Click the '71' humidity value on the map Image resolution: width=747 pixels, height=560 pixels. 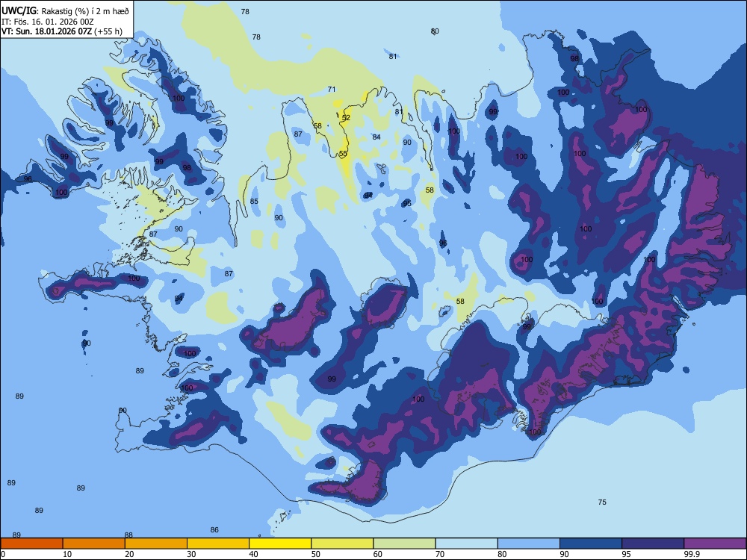click(332, 89)
